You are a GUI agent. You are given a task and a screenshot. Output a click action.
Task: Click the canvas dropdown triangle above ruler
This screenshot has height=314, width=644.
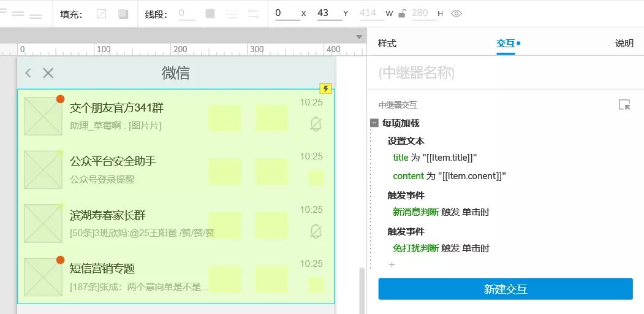tap(359, 37)
